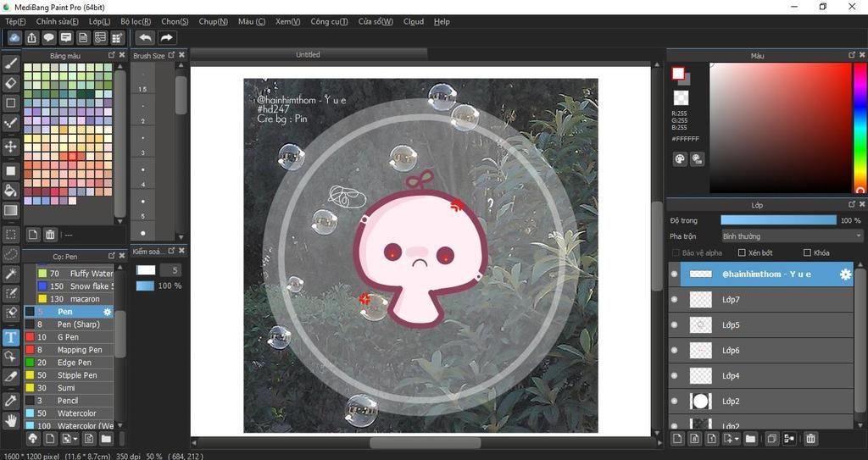868x460 pixels.
Task: Select the Bucket fill tool
Action: point(10,191)
